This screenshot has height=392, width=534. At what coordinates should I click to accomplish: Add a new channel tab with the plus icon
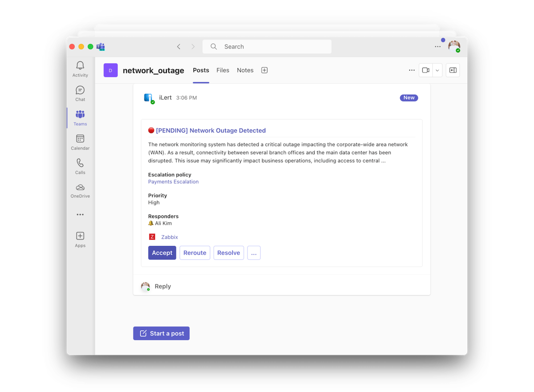click(x=264, y=70)
